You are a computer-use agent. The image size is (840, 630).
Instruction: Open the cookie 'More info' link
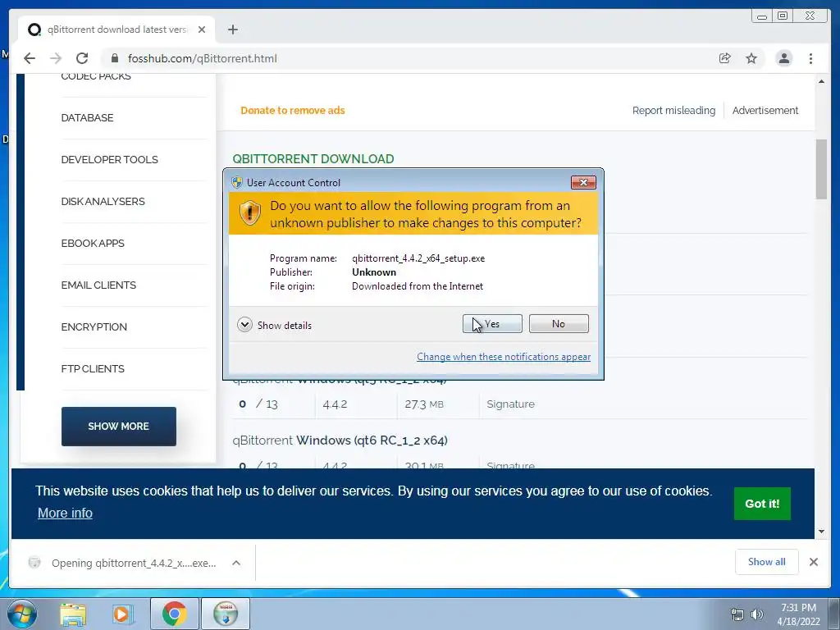coord(65,514)
